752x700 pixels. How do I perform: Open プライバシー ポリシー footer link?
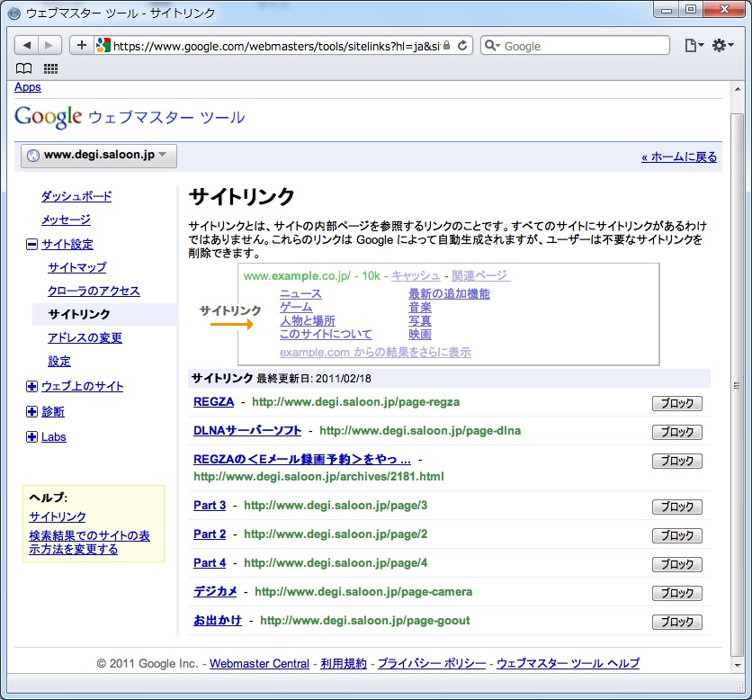[432, 663]
